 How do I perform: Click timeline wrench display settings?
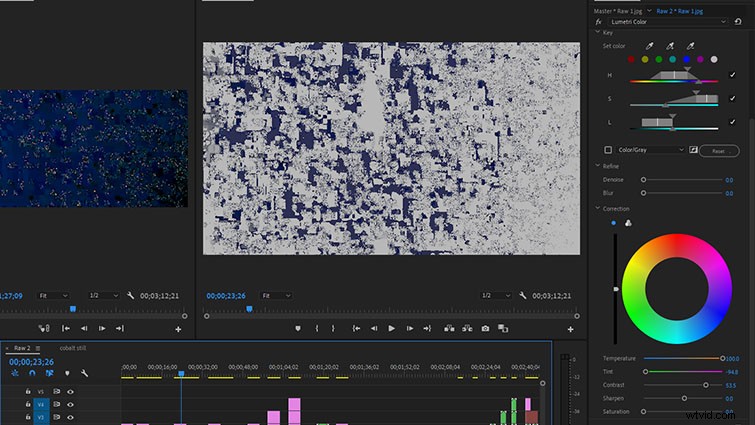click(84, 373)
